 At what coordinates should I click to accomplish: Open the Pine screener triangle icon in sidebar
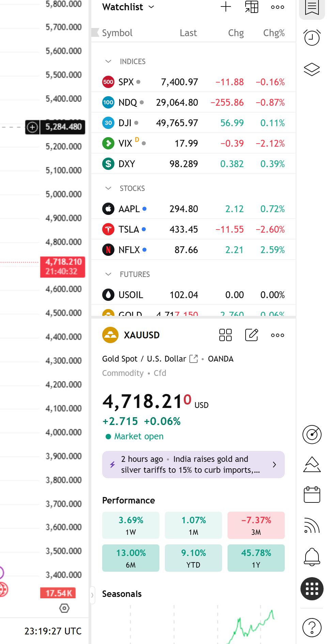[x=312, y=464]
